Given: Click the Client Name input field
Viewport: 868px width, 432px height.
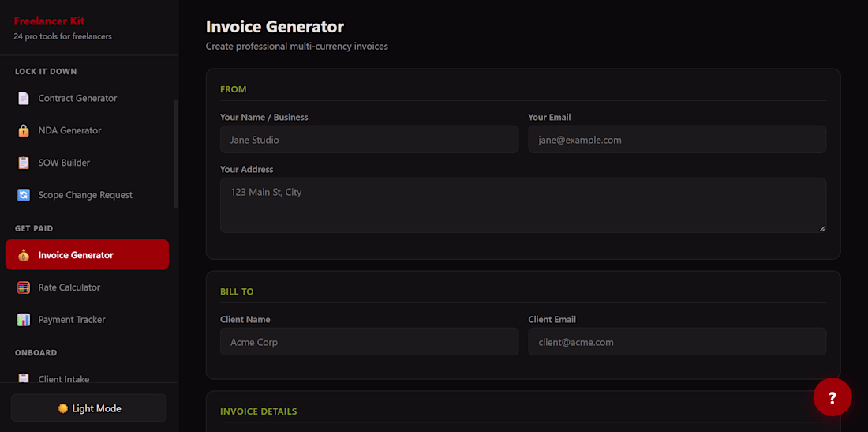Looking at the screenshot, I should pos(369,341).
